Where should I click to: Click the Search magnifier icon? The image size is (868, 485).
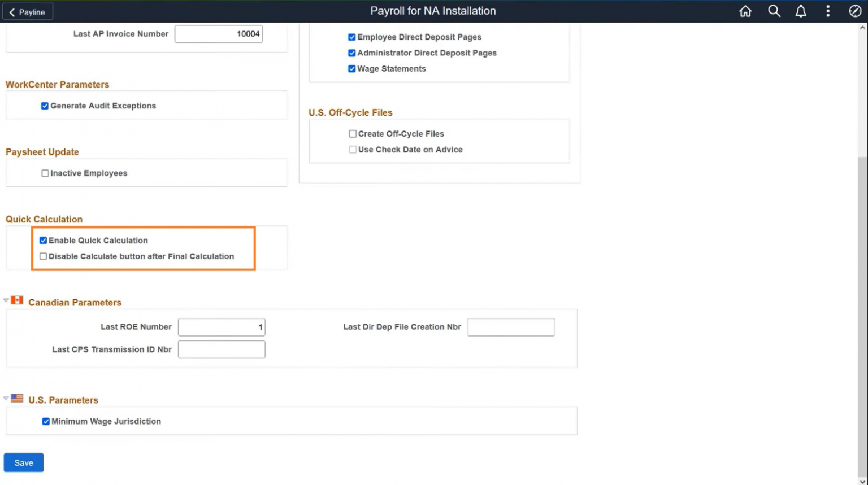click(x=774, y=11)
